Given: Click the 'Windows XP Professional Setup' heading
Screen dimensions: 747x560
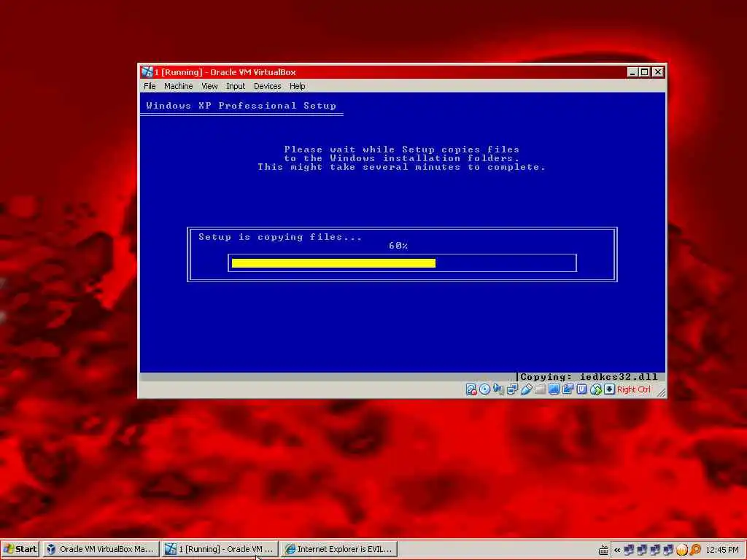Looking at the screenshot, I should pos(241,106).
